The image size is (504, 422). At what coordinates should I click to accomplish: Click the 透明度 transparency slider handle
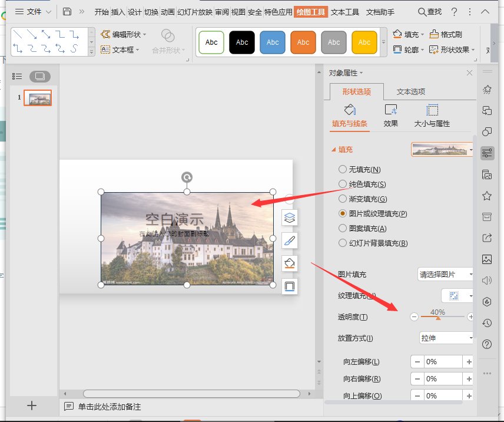click(x=439, y=319)
